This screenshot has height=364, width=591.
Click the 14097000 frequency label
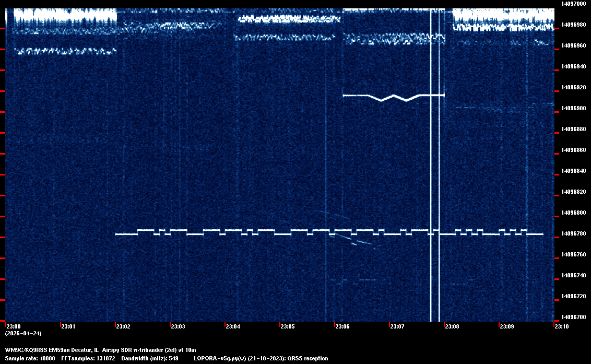573,4
